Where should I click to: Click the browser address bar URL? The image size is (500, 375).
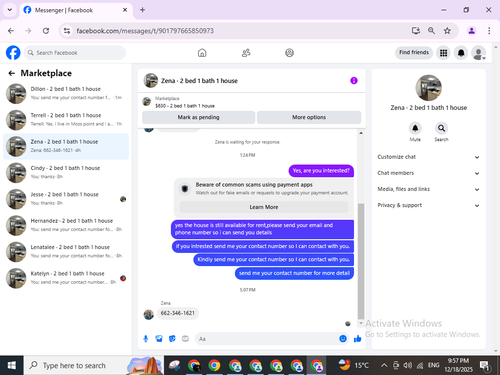coord(145,31)
